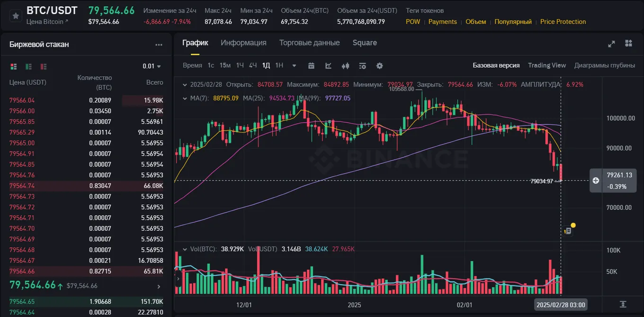Open the Square tab
This screenshot has width=644, height=317.
pyautogui.click(x=365, y=43)
